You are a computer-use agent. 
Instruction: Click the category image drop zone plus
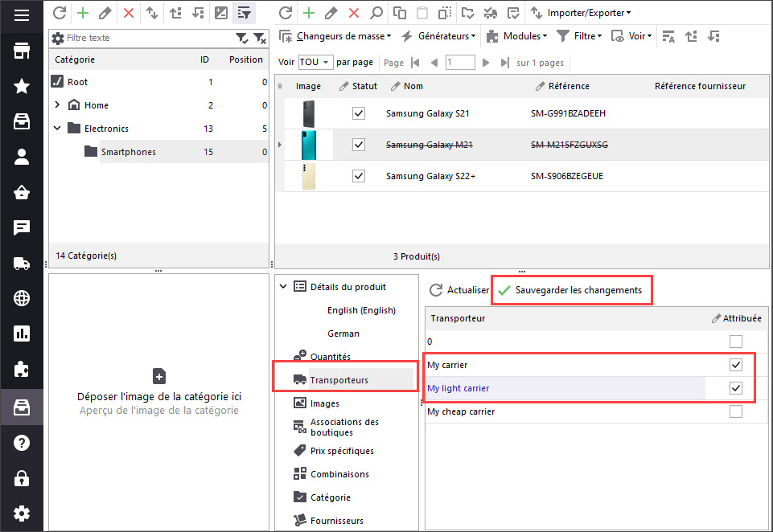click(x=159, y=377)
